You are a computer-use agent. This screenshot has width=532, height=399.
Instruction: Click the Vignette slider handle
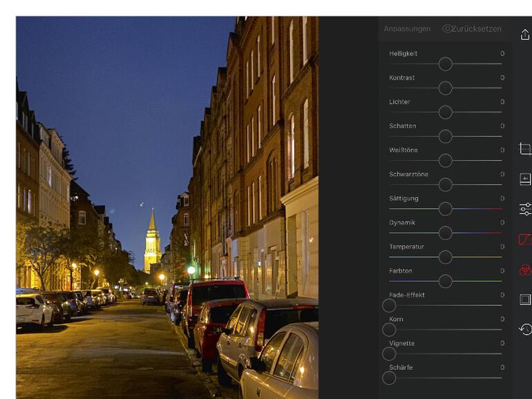click(x=390, y=353)
